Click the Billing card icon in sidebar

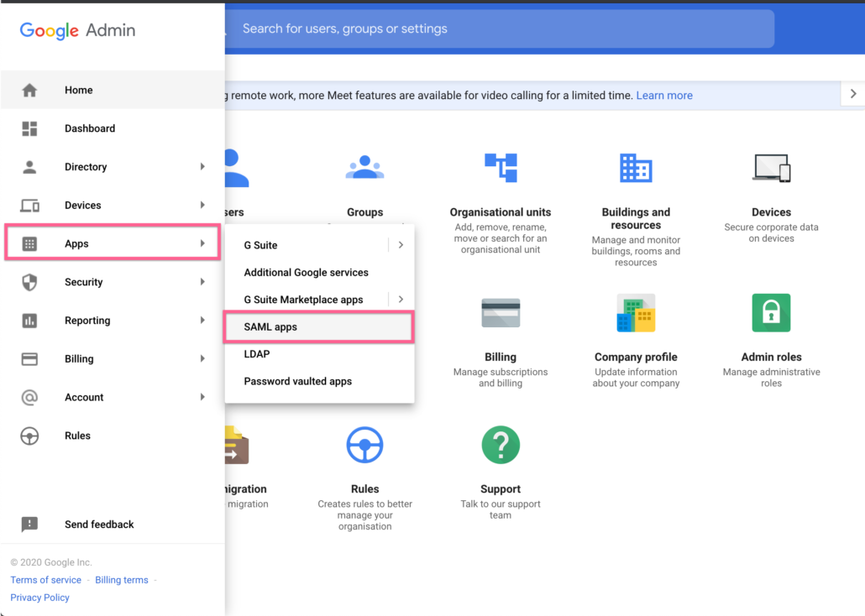[x=29, y=359]
